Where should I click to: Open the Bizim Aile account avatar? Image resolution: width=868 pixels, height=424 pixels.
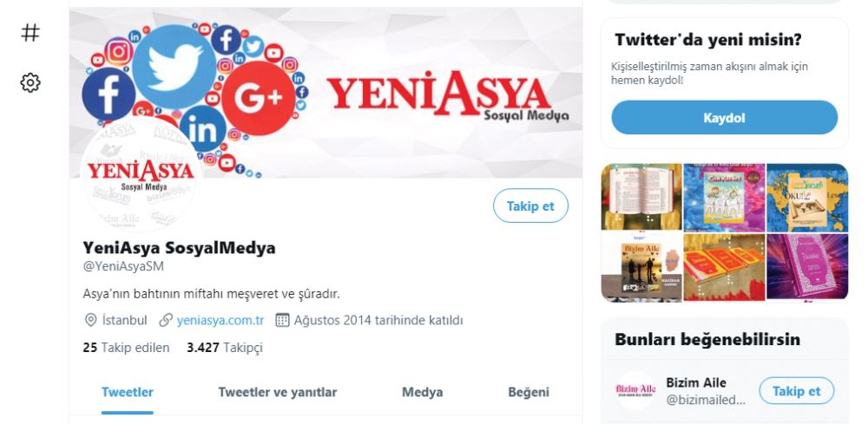coord(635,390)
